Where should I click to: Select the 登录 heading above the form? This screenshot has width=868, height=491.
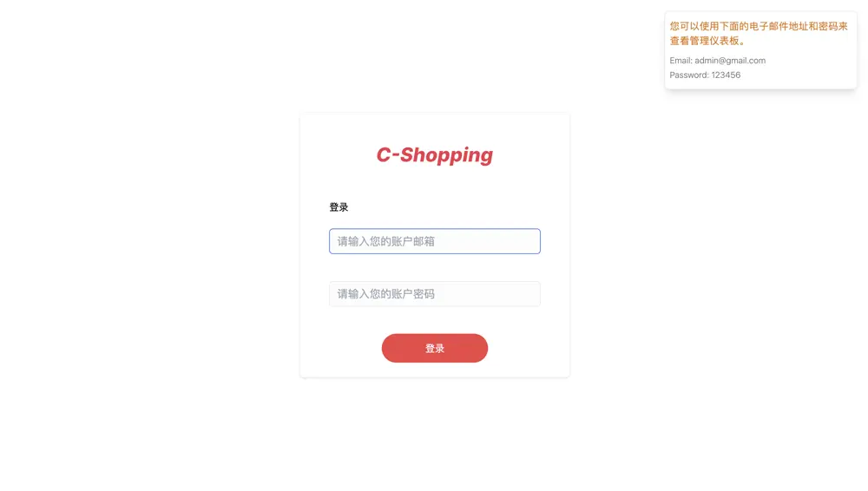coord(339,207)
